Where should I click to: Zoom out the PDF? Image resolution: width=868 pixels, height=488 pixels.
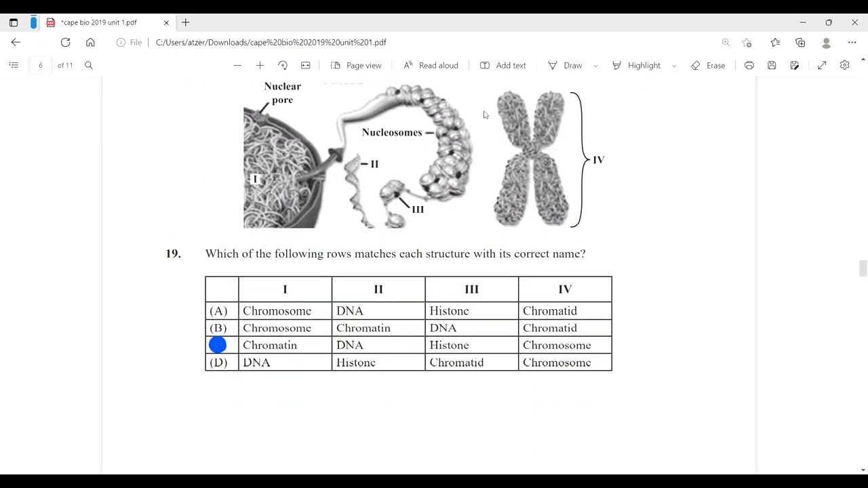click(x=237, y=65)
